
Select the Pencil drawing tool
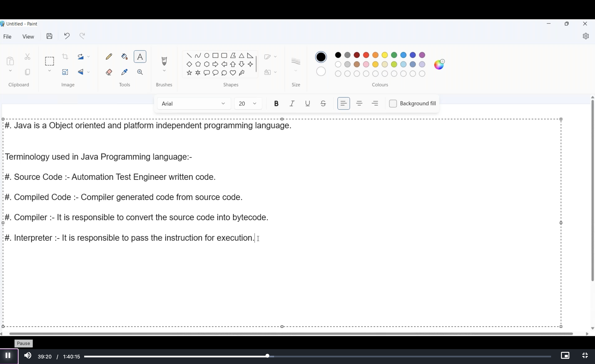point(109,57)
